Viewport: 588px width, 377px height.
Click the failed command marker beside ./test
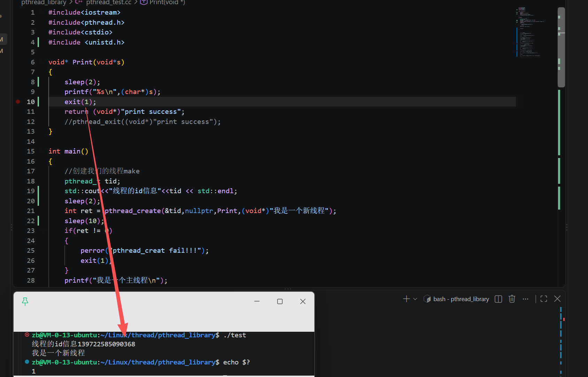click(x=27, y=335)
